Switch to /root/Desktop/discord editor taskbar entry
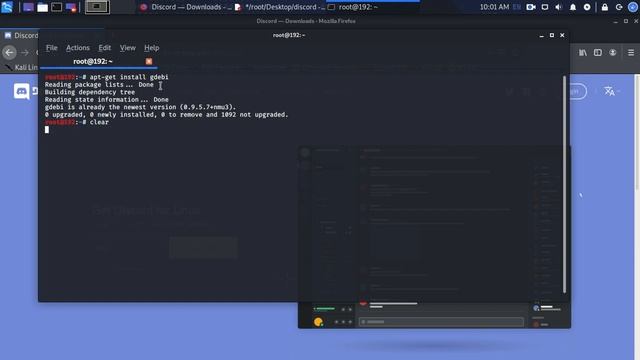The height and width of the screenshot is (360, 640). coord(281,7)
